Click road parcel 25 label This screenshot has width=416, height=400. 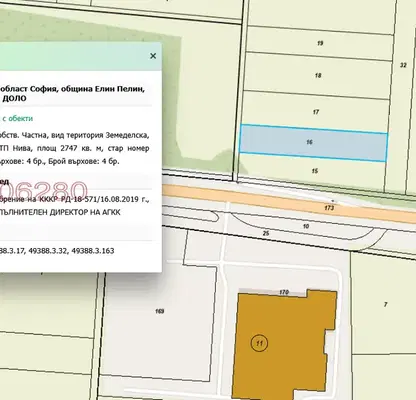point(266,233)
